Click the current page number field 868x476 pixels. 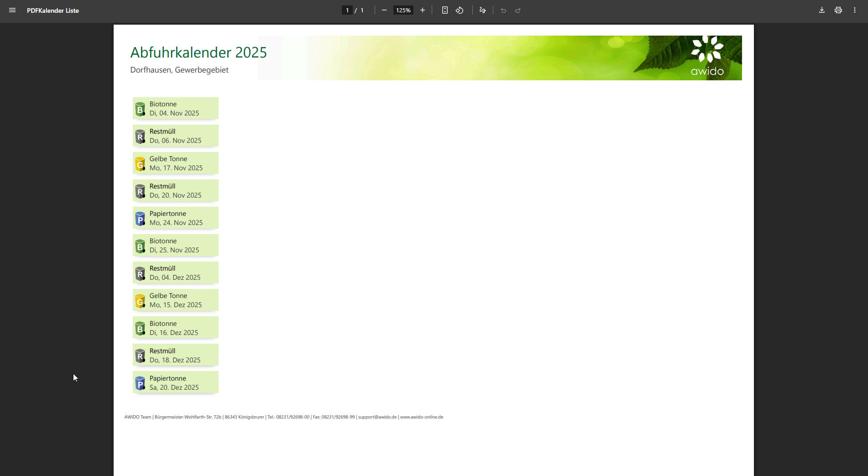[x=347, y=10]
